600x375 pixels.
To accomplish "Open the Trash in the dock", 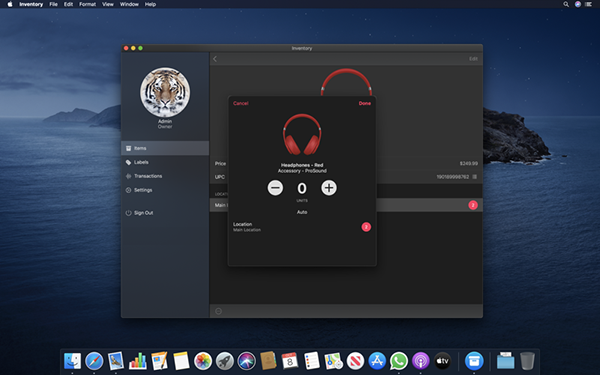I will point(527,360).
